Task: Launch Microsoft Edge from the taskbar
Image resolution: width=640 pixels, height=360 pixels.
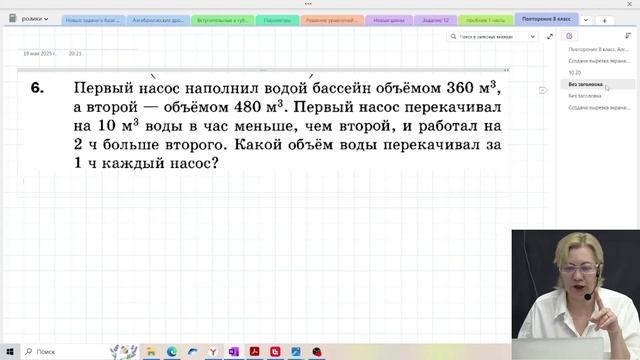Action: 172,351
